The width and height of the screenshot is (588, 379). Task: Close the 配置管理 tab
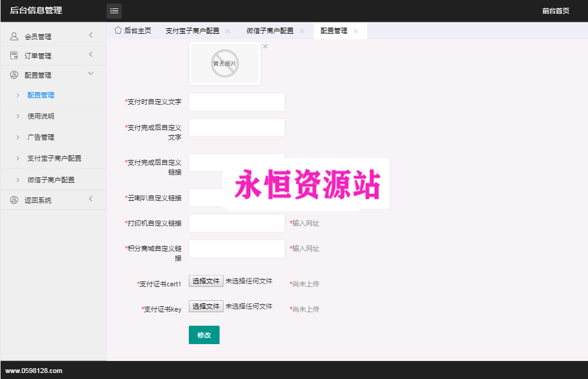356,31
